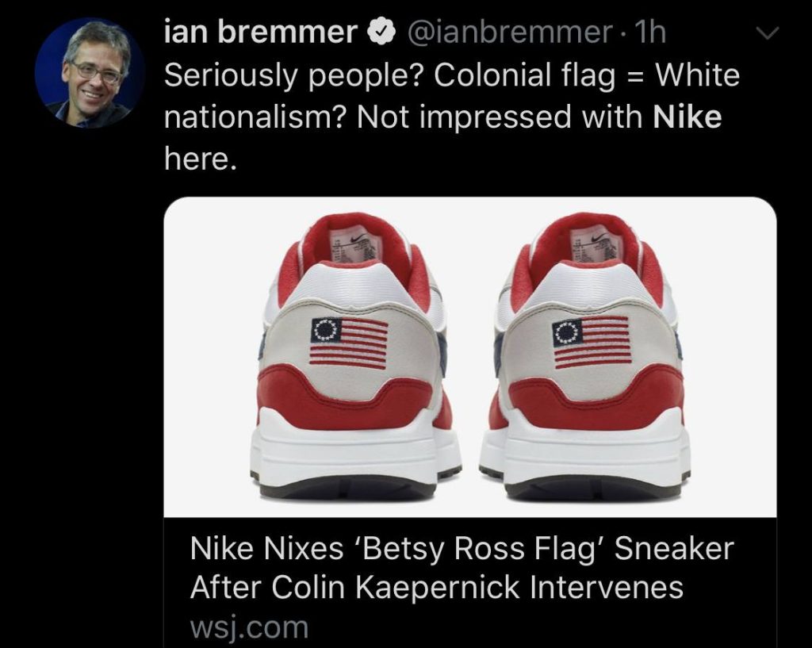Image resolution: width=812 pixels, height=648 pixels.
Task: Open the 1h tweet timestamp
Action: pyautogui.click(x=650, y=32)
